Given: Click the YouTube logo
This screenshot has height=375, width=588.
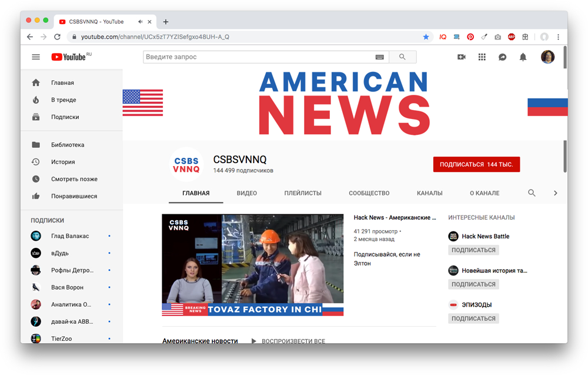Looking at the screenshot, I should tap(69, 57).
